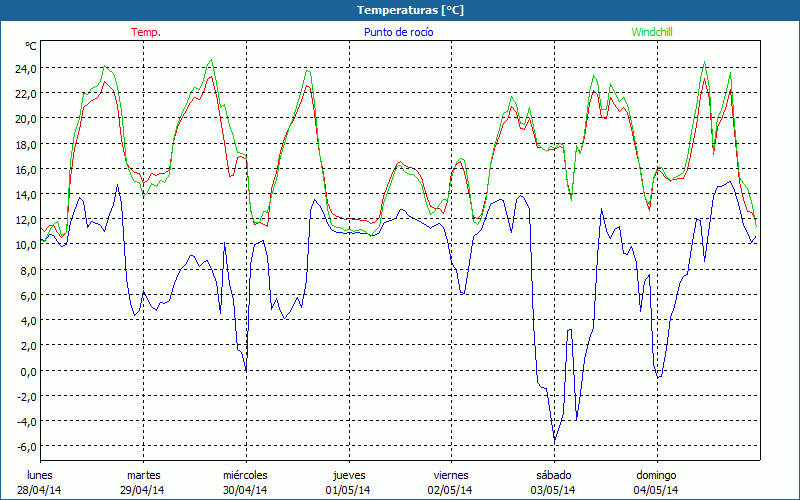
Task: Click the 0,0 label on the y-axis
Action: [27, 371]
